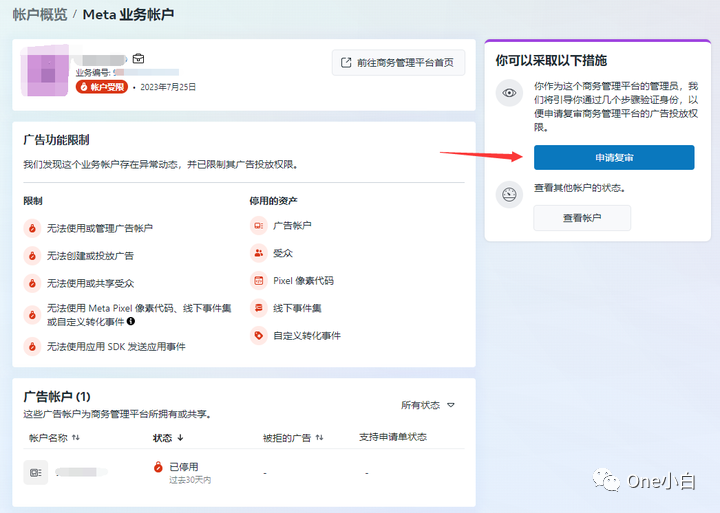This screenshot has width=720, height=513.
Task: Click restriction icon beside 无法使用 Meta Pixel 像素代码
Action: [32, 315]
